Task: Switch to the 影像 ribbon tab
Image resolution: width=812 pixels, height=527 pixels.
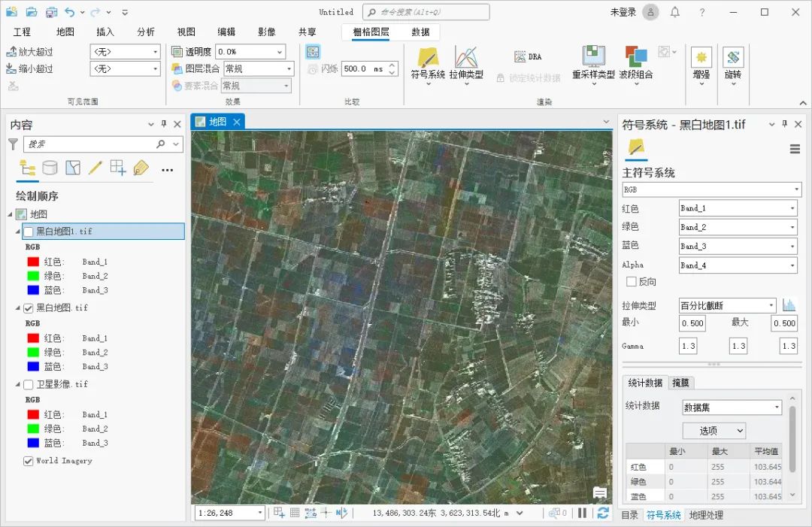Action: coord(267,32)
